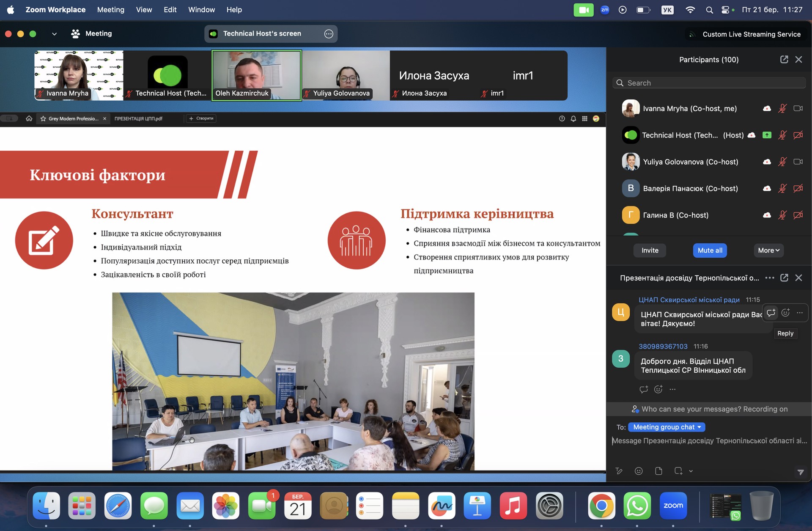Open the emoji picker in chat
This screenshot has height=531, width=812.
(639, 471)
